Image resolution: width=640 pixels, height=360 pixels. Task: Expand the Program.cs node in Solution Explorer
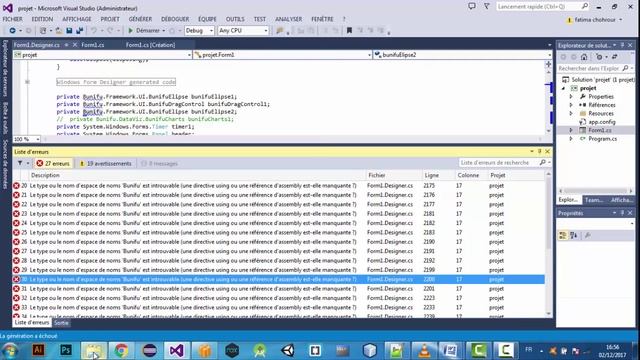(x=571, y=139)
